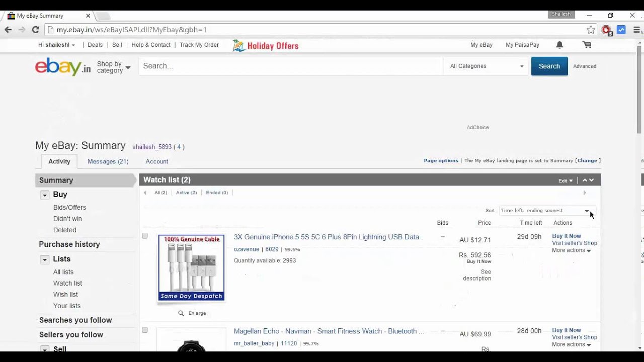Image resolution: width=644 pixels, height=362 pixels.
Task: Click the browser forward arrow
Action: 22,30
